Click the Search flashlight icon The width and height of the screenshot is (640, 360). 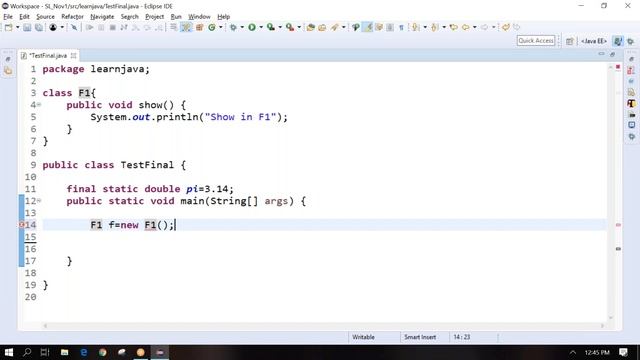[334, 27]
